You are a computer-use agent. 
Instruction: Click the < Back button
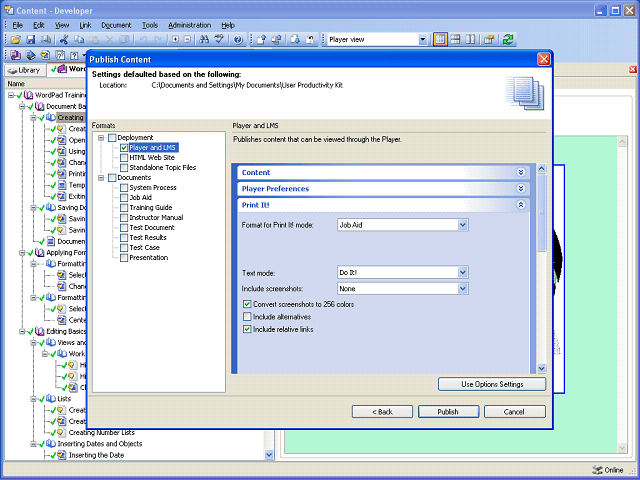(x=382, y=412)
